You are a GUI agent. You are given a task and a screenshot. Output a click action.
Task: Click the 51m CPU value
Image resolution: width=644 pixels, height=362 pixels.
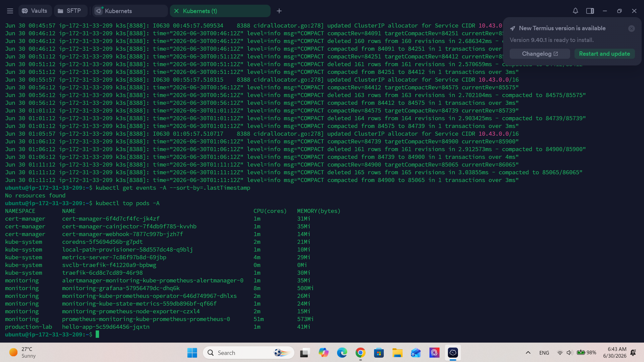[x=259, y=319]
